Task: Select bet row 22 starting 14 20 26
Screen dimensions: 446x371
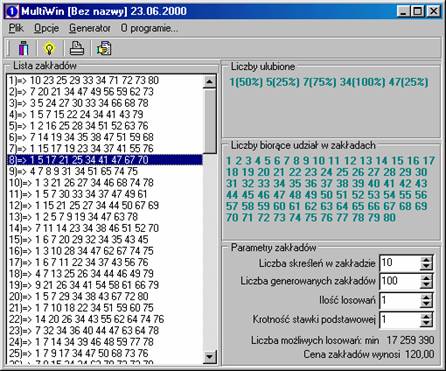Action: (105, 319)
